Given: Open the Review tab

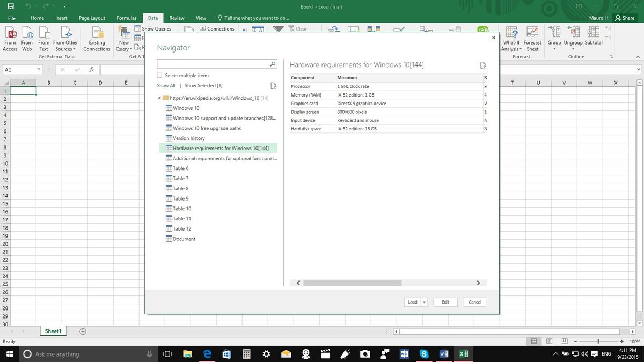Looking at the screenshot, I should (x=176, y=18).
